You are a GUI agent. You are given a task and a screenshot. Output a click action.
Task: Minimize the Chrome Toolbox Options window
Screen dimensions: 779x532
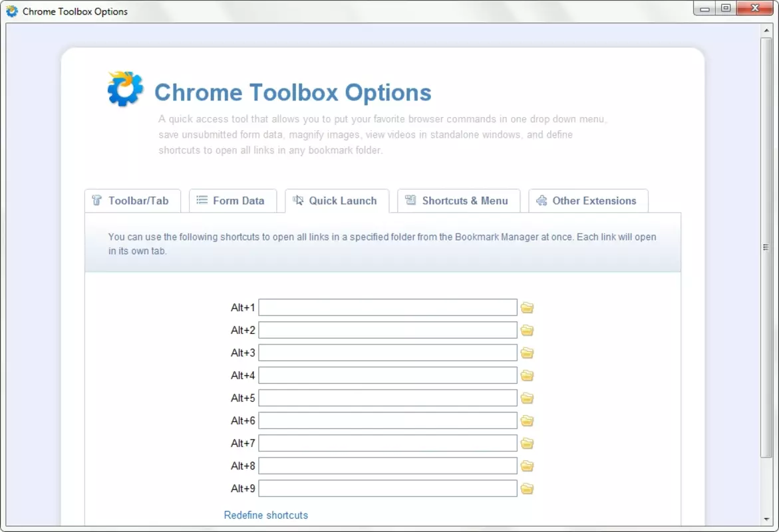(704, 9)
